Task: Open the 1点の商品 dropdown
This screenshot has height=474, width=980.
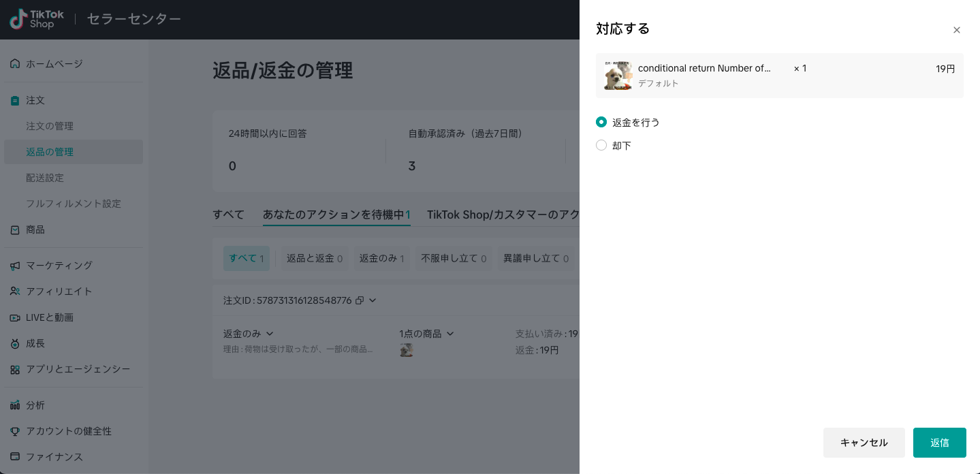Action: click(425, 333)
